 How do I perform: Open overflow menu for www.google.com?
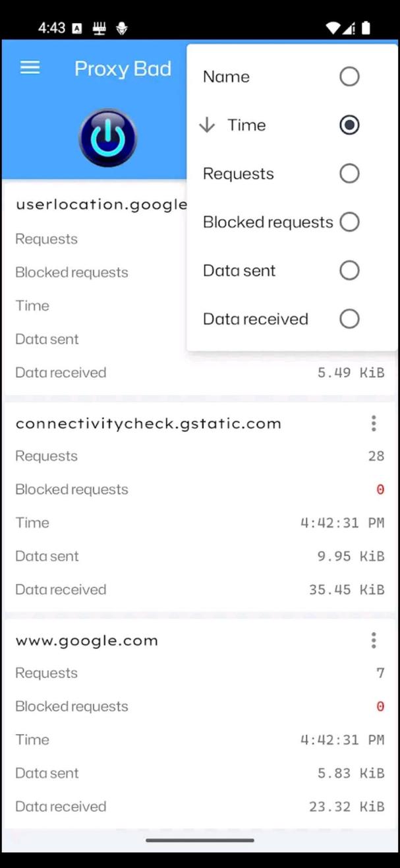pos(374,640)
